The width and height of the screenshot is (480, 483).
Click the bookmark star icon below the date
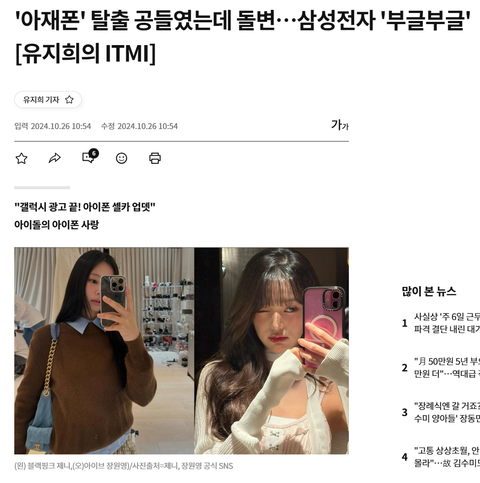coord(21,158)
